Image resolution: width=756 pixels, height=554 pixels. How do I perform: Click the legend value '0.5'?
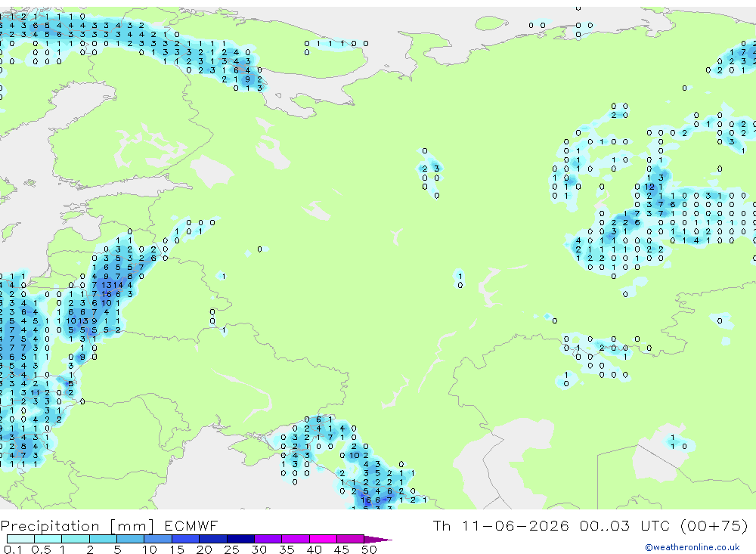click(x=41, y=549)
